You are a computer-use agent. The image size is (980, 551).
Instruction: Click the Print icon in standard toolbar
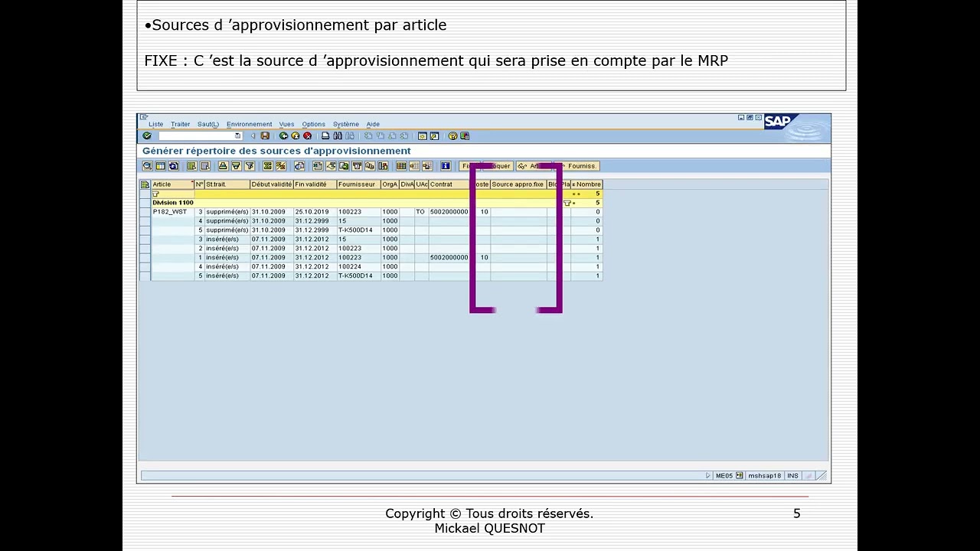click(x=325, y=135)
